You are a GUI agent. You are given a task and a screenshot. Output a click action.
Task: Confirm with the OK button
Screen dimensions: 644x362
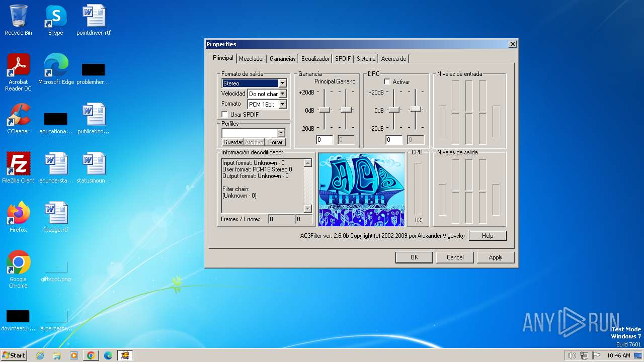point(414,257)
